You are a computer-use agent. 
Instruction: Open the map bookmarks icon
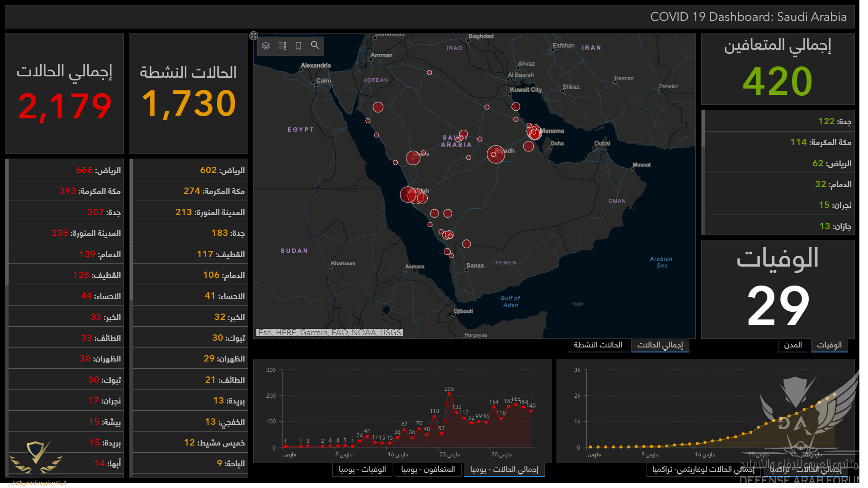coord(298,46)
